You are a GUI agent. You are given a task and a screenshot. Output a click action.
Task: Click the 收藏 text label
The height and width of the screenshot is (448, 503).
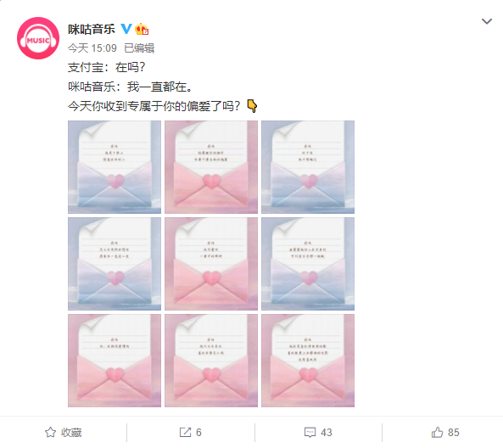tap(71, 432)
